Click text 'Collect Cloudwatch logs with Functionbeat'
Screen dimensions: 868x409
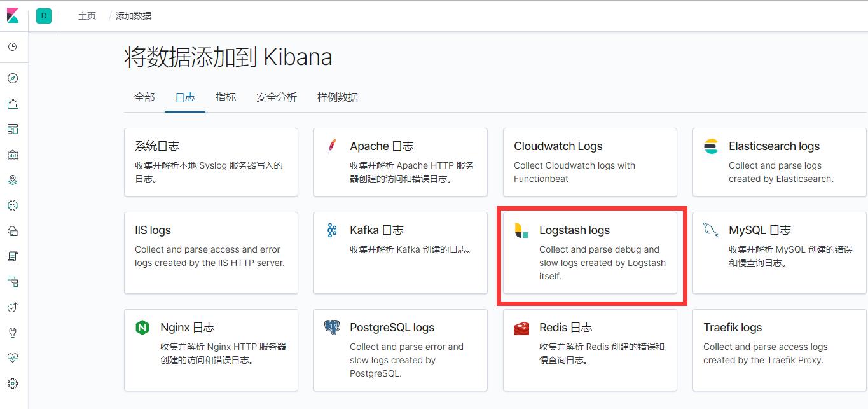(574, 172)
